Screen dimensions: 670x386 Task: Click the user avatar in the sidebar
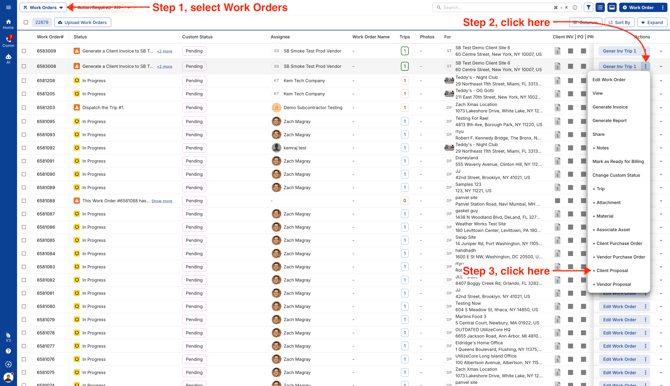point(8,377)
